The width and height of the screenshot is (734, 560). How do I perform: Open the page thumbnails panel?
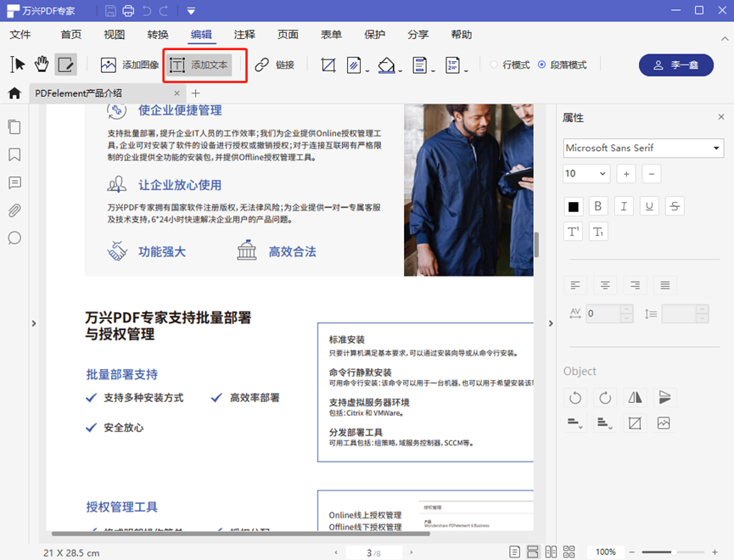[x=14, y=127]
